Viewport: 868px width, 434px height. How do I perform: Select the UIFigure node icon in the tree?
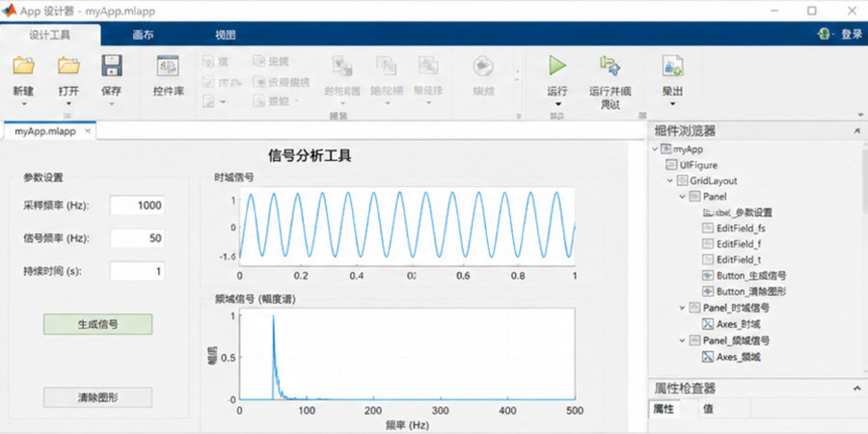tap(671, 165)
